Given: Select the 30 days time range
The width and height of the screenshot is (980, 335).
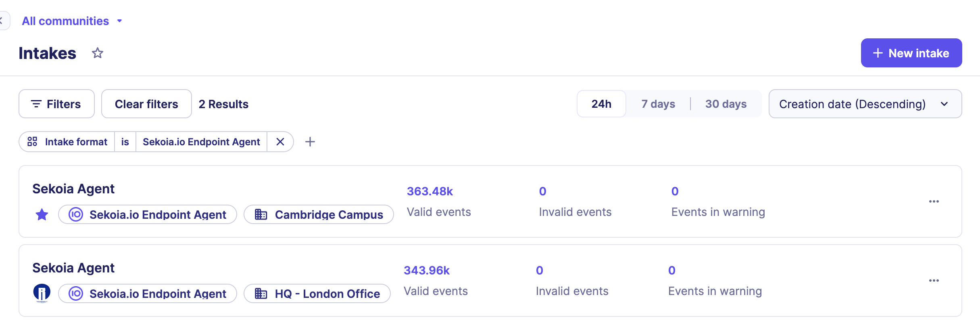Looking at the screenshot, I should 726,104.
